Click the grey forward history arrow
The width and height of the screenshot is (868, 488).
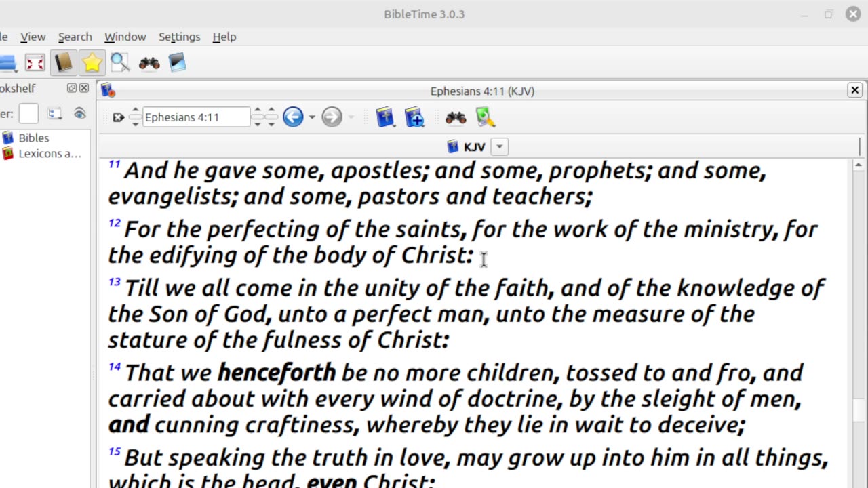332,117
